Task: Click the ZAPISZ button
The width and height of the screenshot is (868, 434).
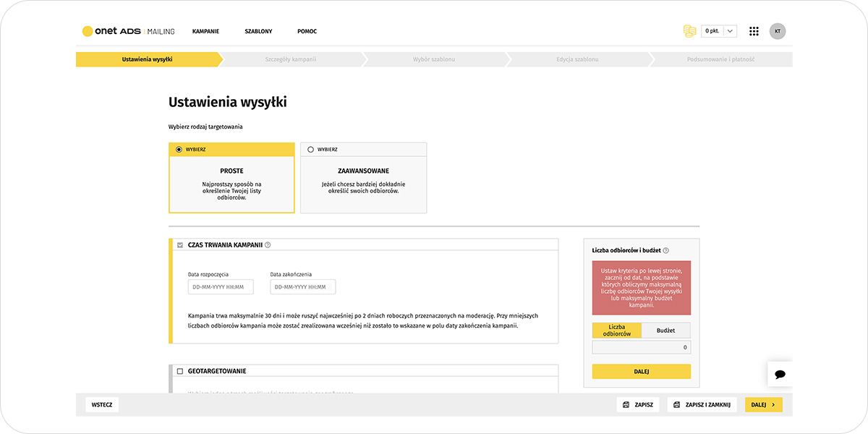Action: click(x=639, y=405)
